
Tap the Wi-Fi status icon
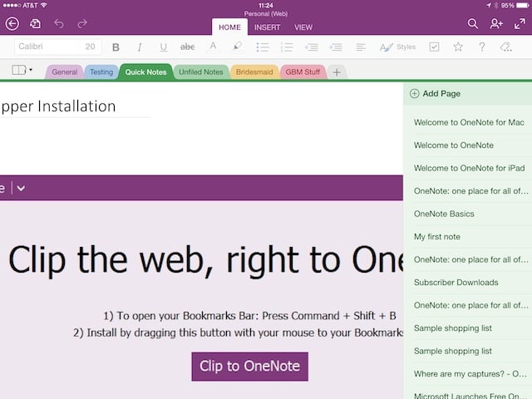pyautogui.click(x=43, y=5)
